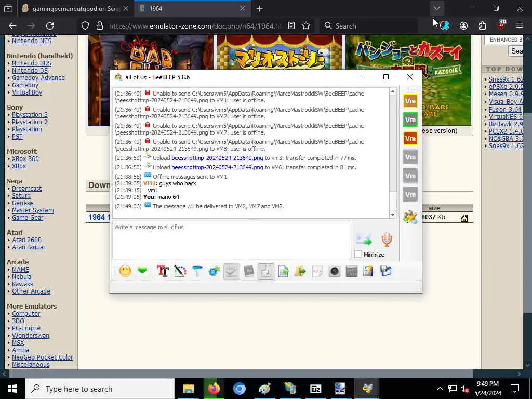Select the orange-red Vm user avatar
Image resolution: width=532 pixels, height=399 pixels.
point(410,138)
